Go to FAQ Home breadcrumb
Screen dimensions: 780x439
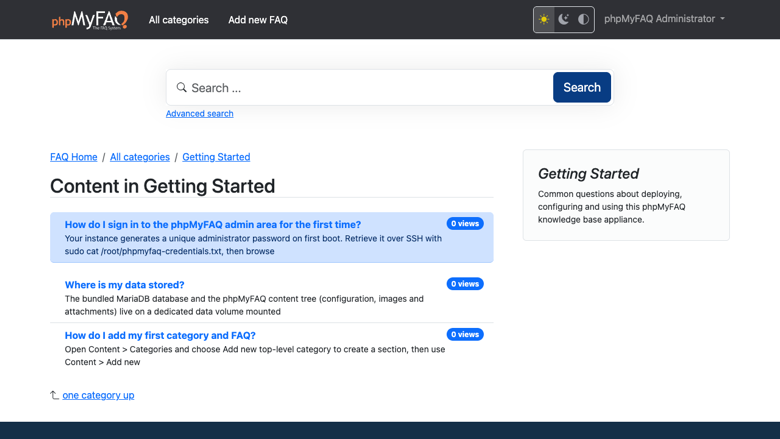click(74, 157)
